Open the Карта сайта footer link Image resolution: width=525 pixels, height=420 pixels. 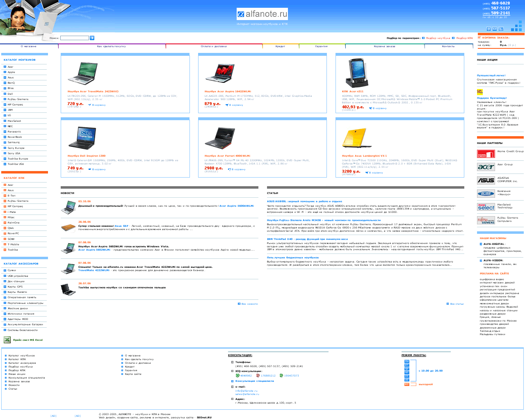pos(133,374)
